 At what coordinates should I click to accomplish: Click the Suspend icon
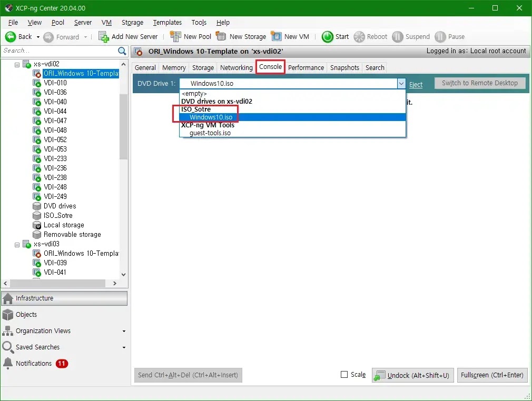point(398,37)
